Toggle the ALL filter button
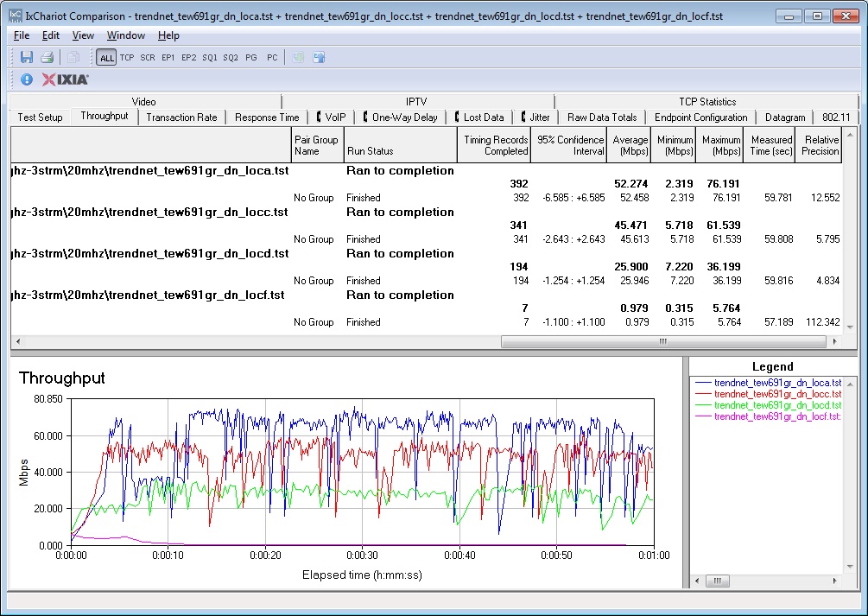This screenshot has width=868, height=616. click(x=106, y=58)
